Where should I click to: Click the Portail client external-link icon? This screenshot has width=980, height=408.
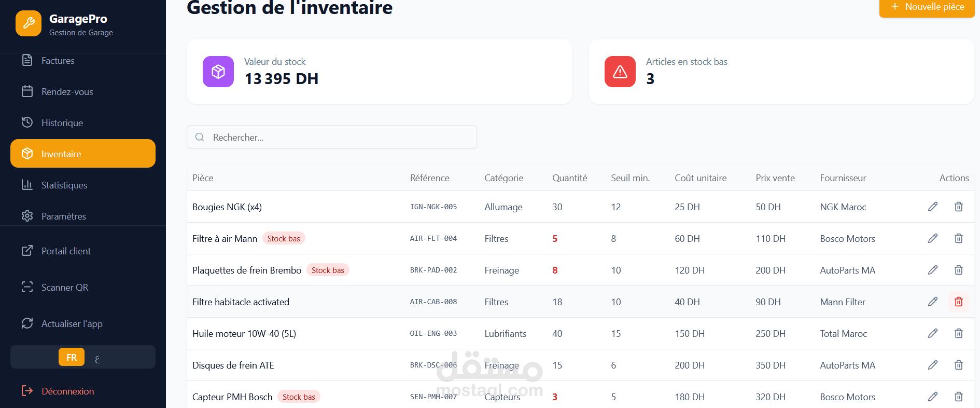click(27, 251)
